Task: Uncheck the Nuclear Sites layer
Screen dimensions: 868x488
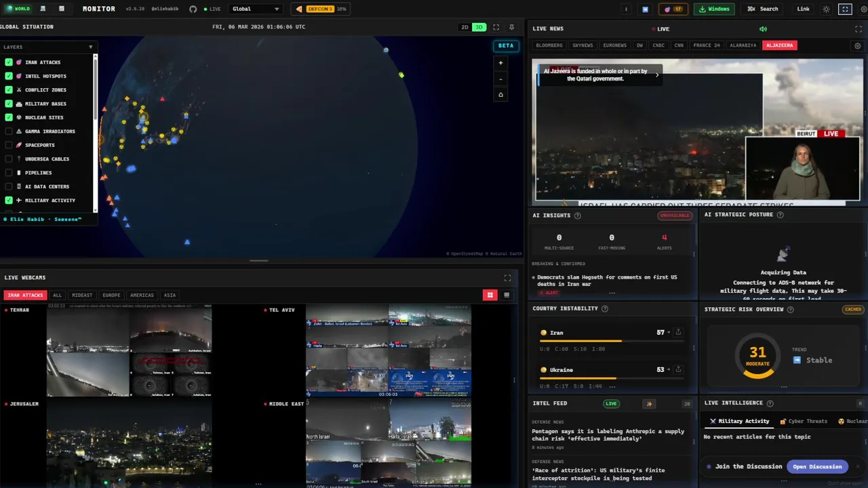Action: [9, 117]
